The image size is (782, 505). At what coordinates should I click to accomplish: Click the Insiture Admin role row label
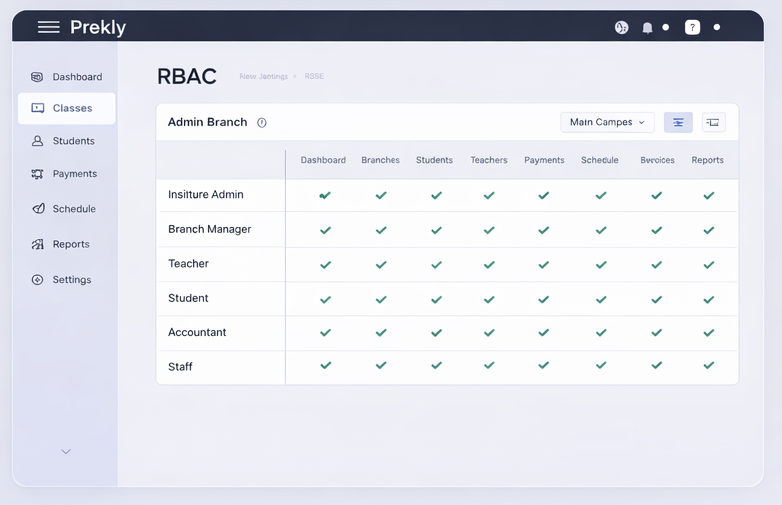tap(206, 195)
